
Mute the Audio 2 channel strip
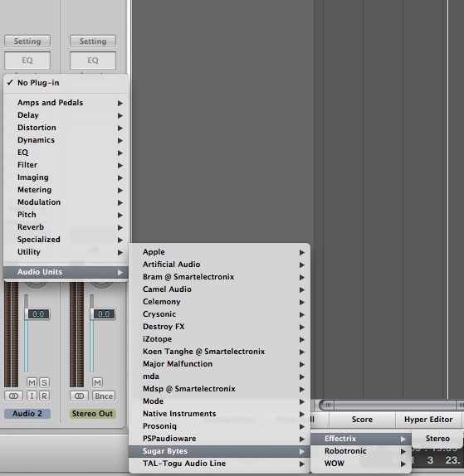pos(32,382)
